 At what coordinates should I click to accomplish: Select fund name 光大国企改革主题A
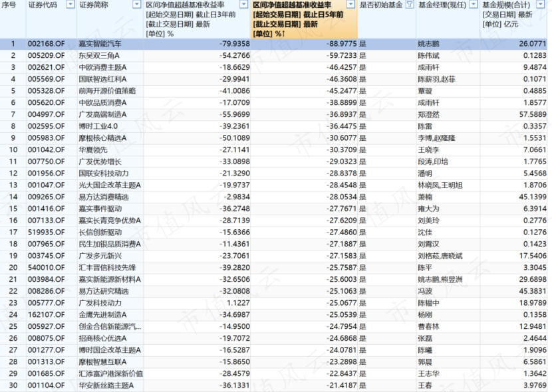coord(110,185)
